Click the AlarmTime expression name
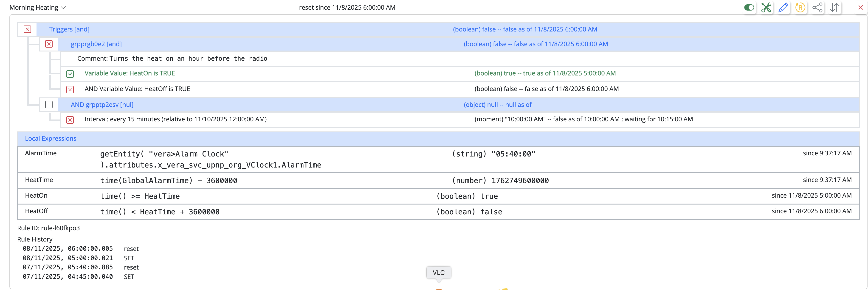Screen dimensions: 868x290 (41, 153)
